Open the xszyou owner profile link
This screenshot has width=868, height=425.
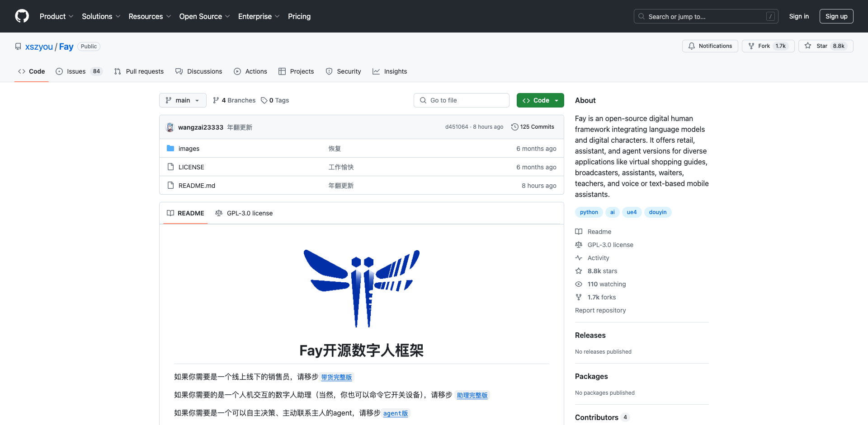click(x=39, y=47)
